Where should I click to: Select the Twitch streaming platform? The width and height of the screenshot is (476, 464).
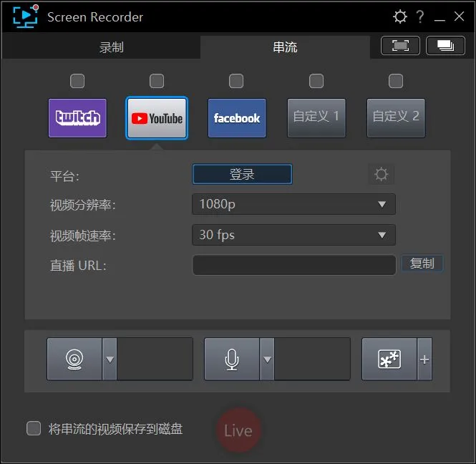coord(77,118)
